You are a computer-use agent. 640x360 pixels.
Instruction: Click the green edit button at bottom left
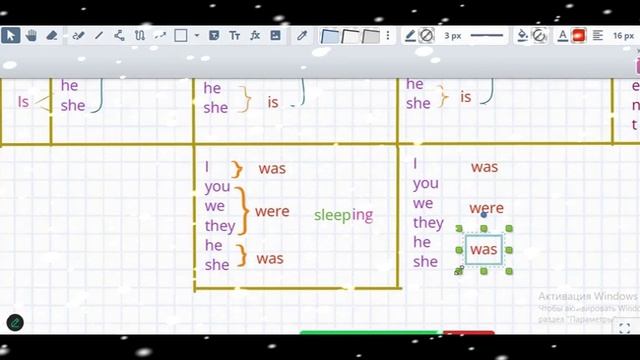click(x=15, y=323)
